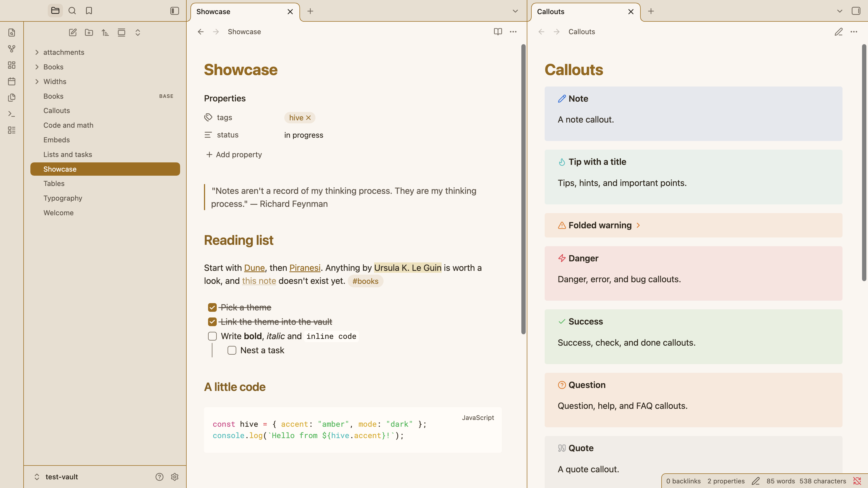Viewport: 868px width, 488px height.
Task: Create a new note icon
Action: [x=73, y=32]
